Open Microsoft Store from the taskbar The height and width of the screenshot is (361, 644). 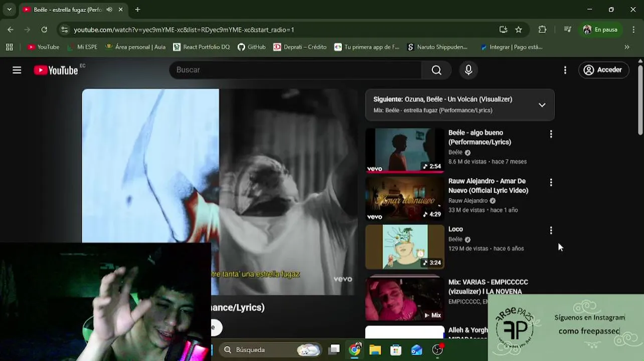(x=396, y=349)
